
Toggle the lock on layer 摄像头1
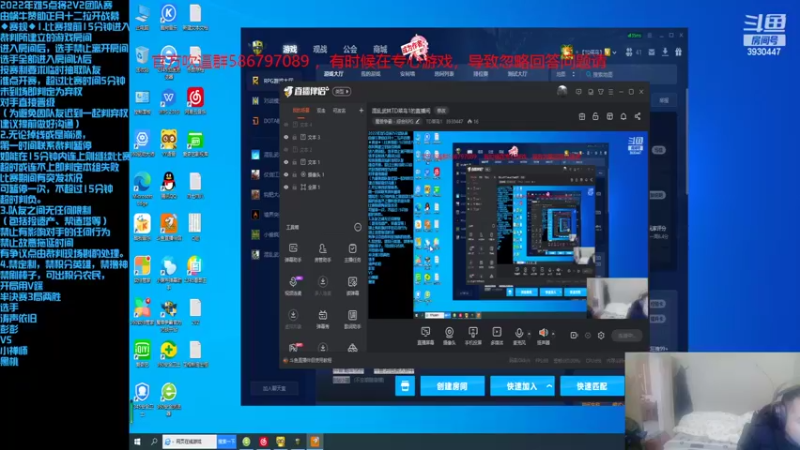pos(294,174)
